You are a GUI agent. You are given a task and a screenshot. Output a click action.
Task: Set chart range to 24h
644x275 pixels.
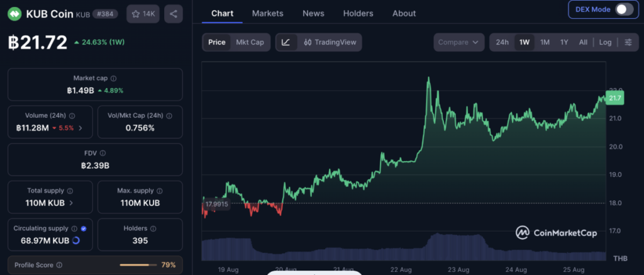(x=502, y=42)
